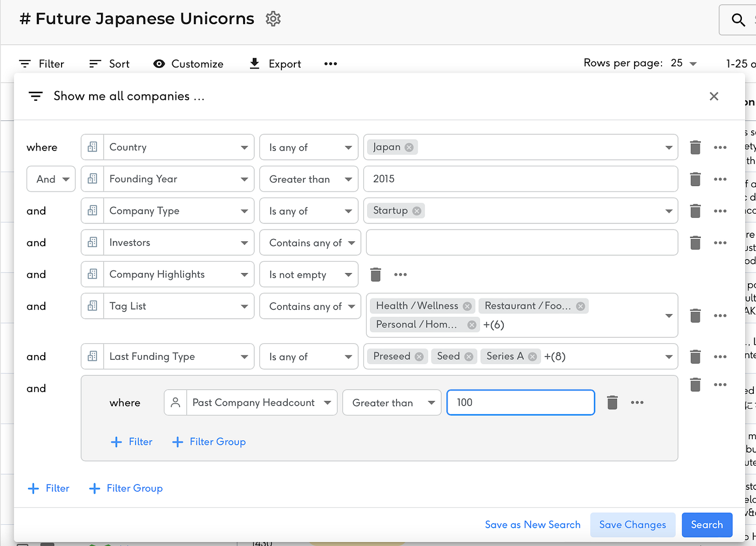Screen dimensions: 756x546
Task: Open the Sort menu in toolbar
Action: (x=110, y=64)
